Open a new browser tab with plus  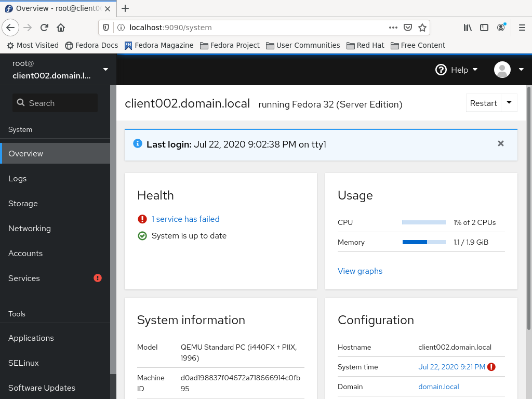tap(125, 8)
